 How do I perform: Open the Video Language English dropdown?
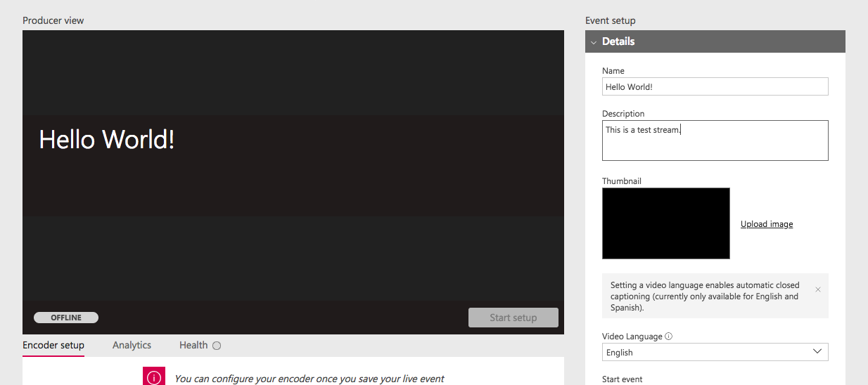pyautogui.click(x=715, y=352)
